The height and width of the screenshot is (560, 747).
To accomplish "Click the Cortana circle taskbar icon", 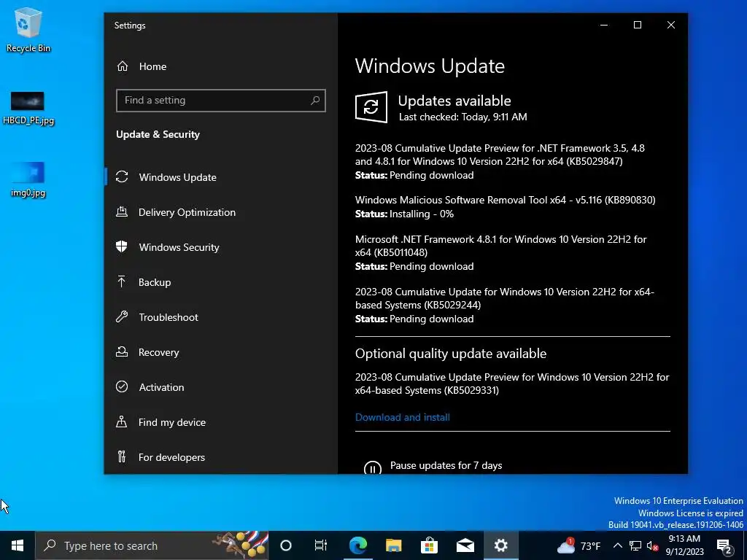I will coord(286,545).
